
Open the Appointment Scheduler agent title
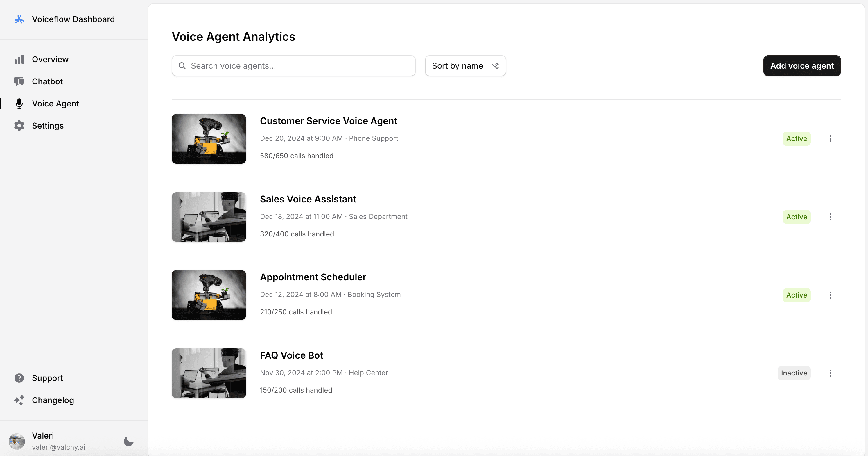pos(313,277)
